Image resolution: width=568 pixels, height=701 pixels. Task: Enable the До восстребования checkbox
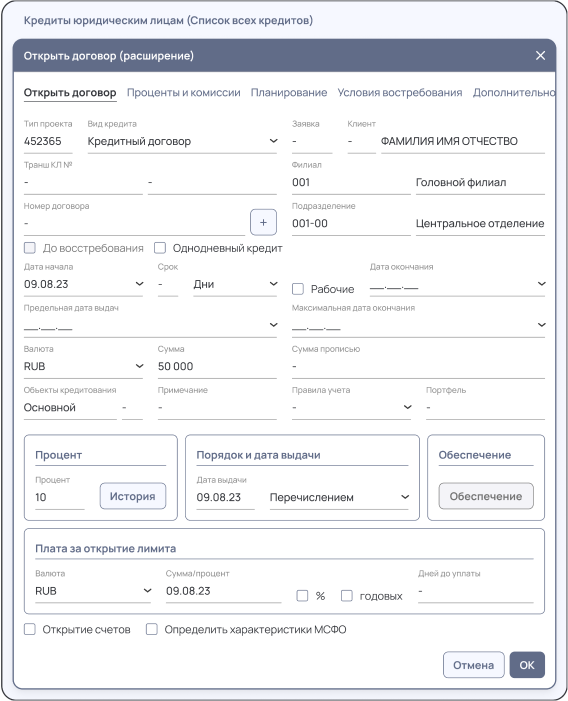(x=30, y=248)
